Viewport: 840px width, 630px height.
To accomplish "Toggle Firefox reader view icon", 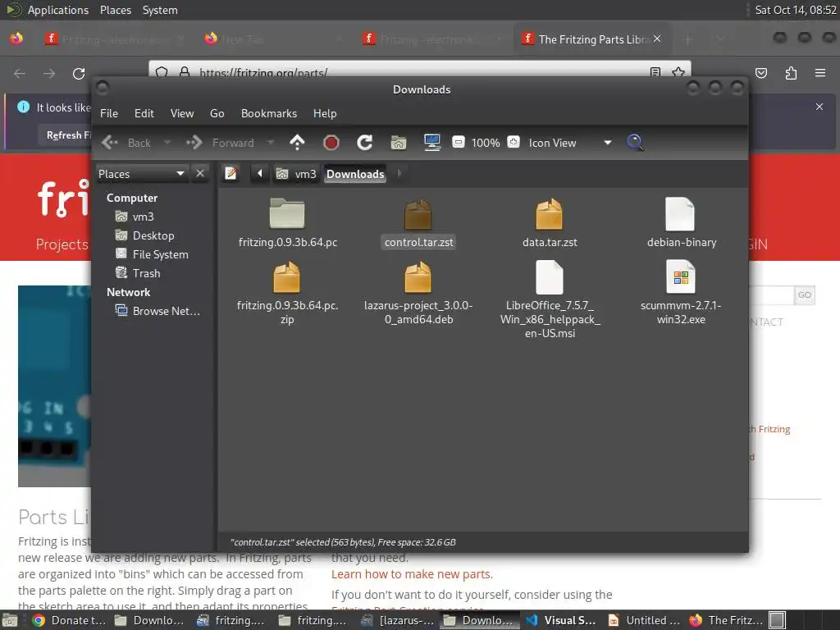I will [655, 72].
